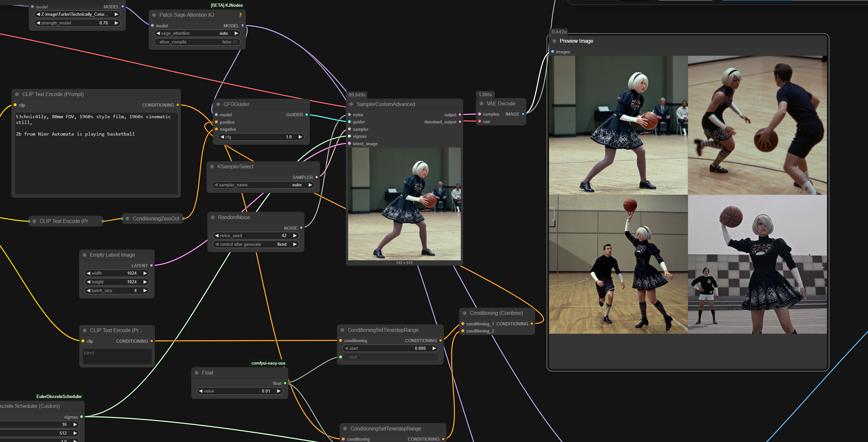Screen dimensions: 868x442
Task: Open the sage_attention auto dropdown
Action: (x=197, y=33)
